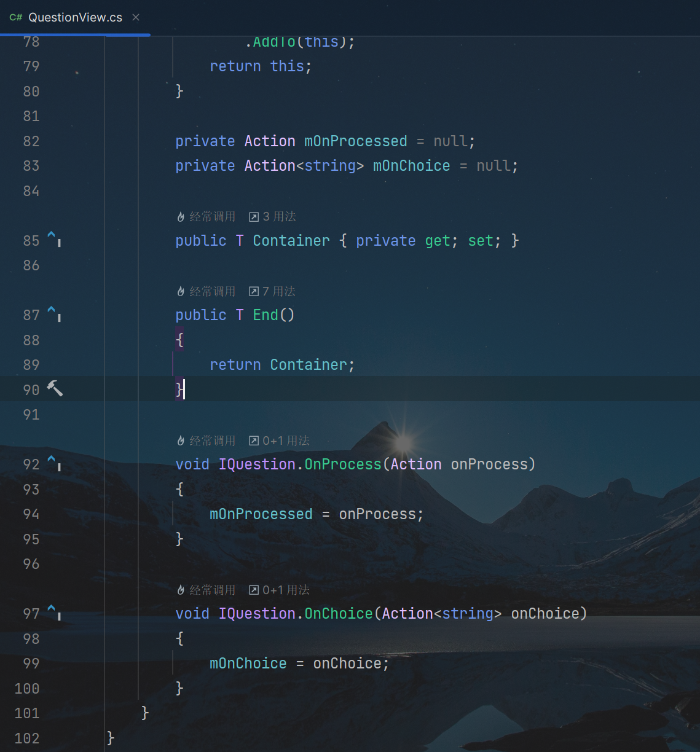700x752 pixels.
Task: Click mOnProcessed assignment on line 94
Action: (x=261, y=514)
